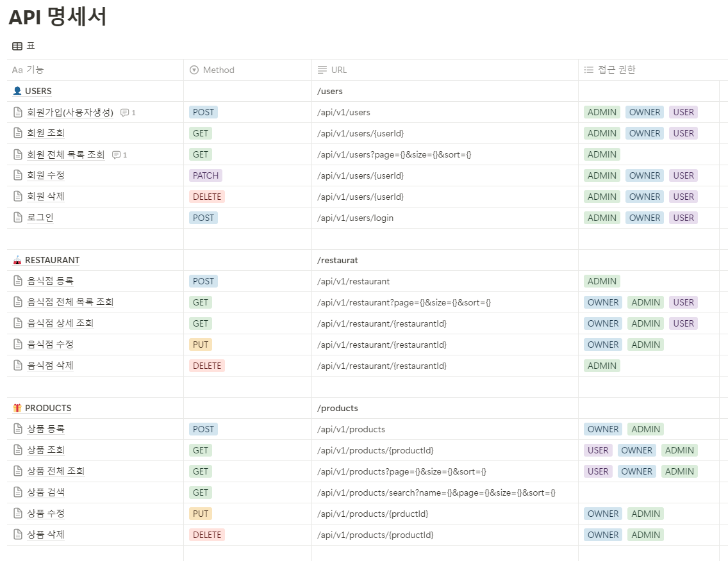728x561 pixels.
Task: Click the page icon of 회원가입(사용자생성)
Action: (18, 112)
